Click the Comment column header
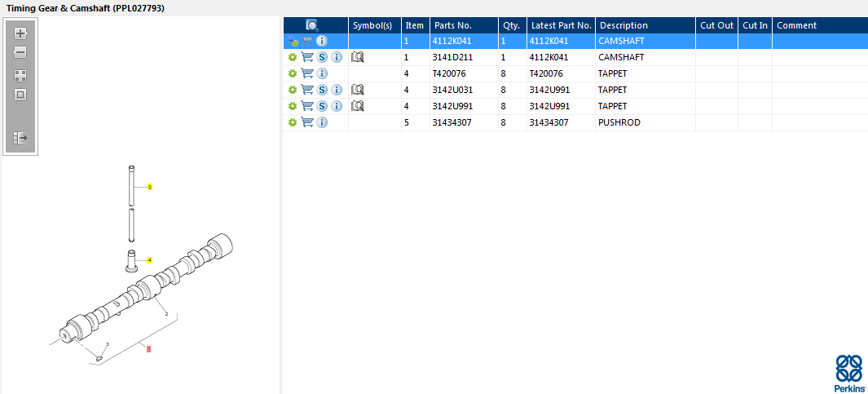 click(x=820, y=25)
